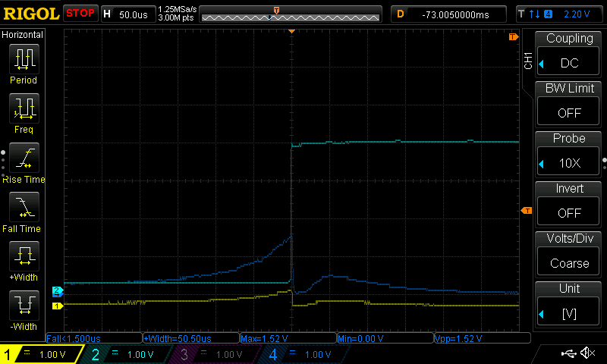Click the channel 2 cyan ground marker
The height and width of the screenshot is (364, 607).
tap(58, 290)
